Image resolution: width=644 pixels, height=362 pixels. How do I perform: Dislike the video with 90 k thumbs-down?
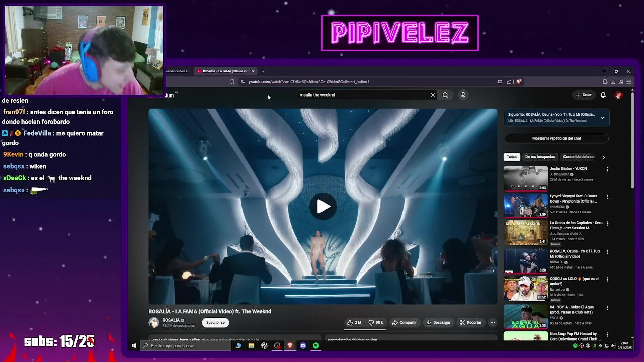[x=376, y=322]
